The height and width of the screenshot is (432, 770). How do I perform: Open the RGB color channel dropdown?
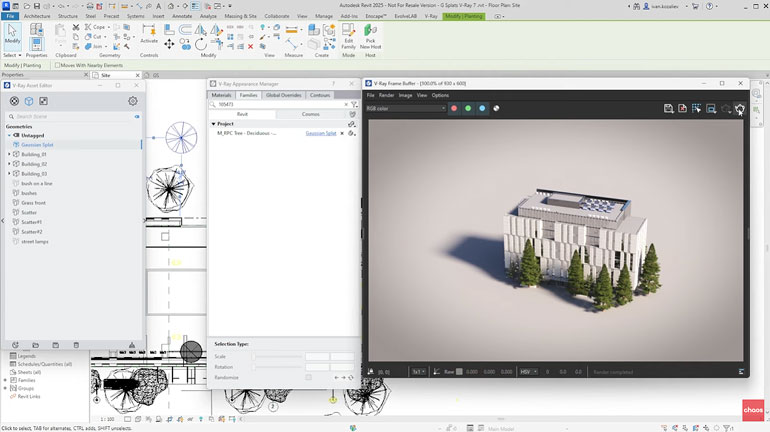(406, 108)
